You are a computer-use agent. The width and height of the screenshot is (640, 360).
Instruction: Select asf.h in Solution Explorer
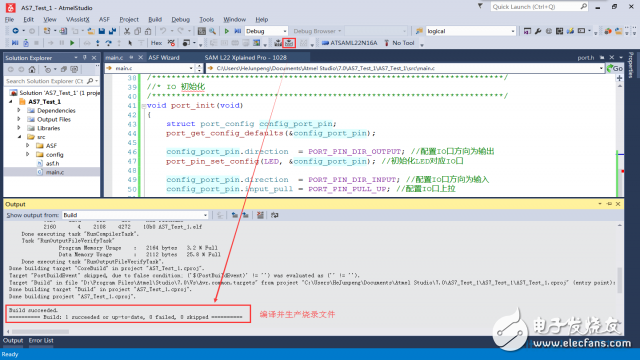(52, 163)
